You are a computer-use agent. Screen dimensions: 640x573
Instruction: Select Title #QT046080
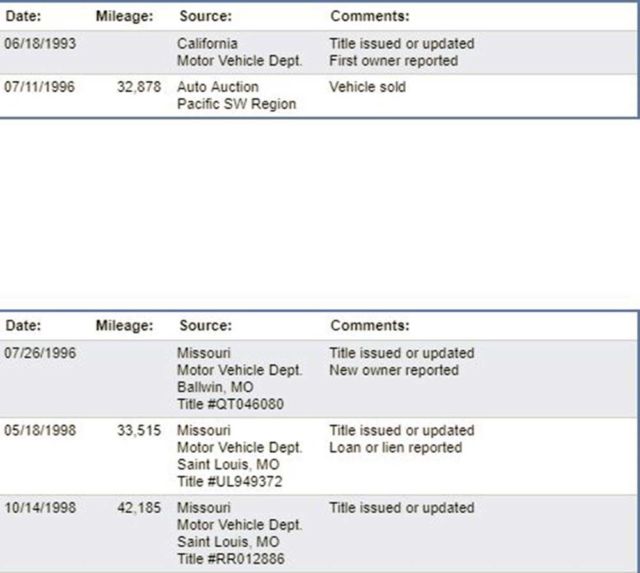pos(230,404)
